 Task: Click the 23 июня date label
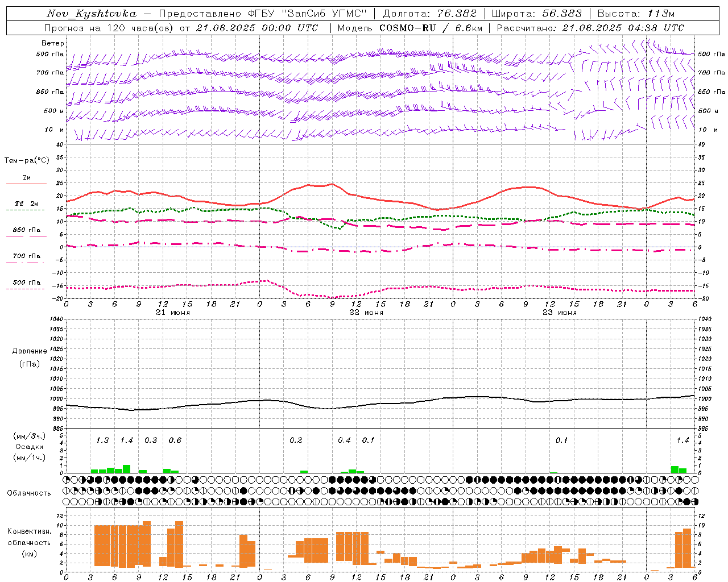[559, 313]
